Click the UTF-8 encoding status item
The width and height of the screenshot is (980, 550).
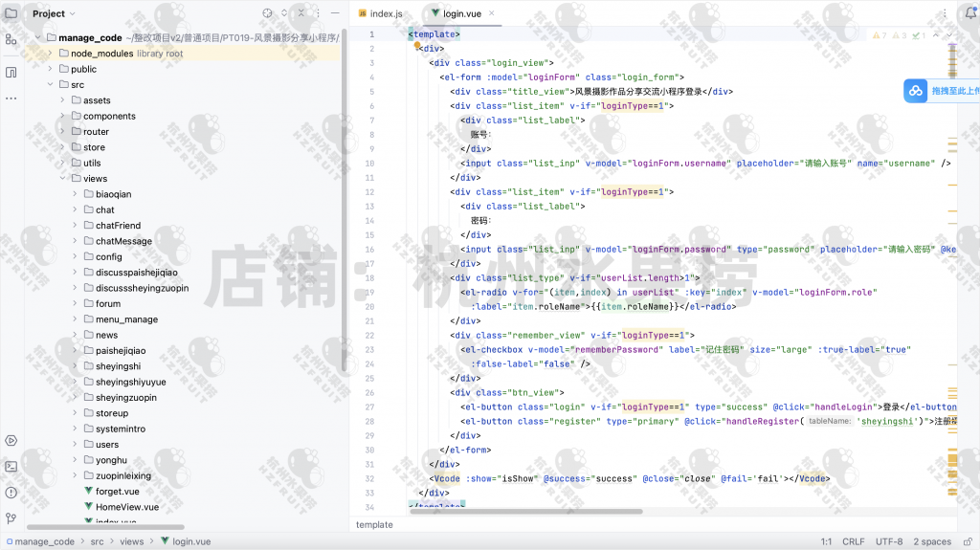pyautogui.click(x=888, y=541)
